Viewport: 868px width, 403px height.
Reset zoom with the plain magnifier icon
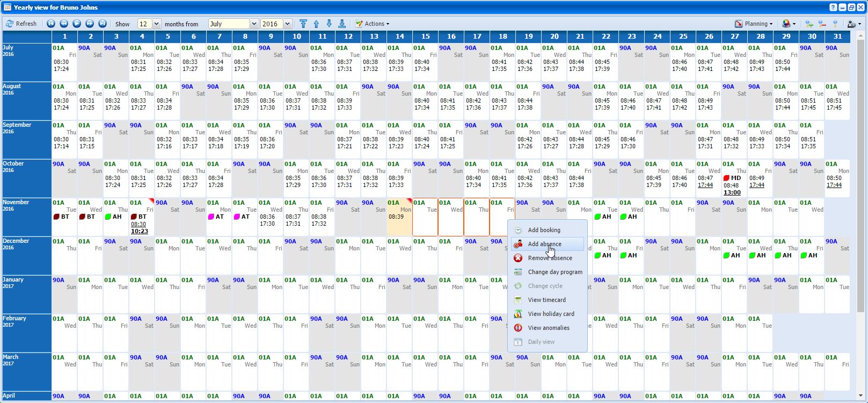(835, 24)
